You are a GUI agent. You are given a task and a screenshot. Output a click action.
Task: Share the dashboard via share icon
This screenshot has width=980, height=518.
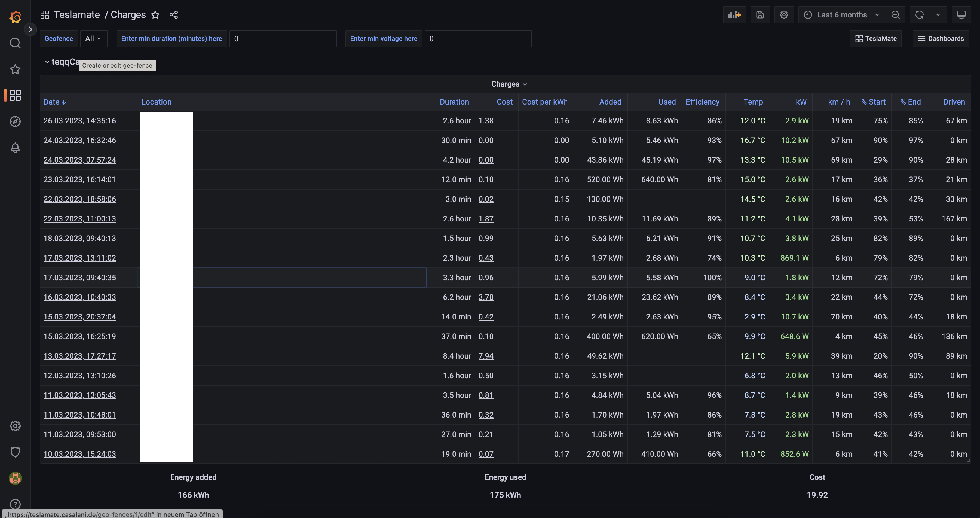(173, 15)
